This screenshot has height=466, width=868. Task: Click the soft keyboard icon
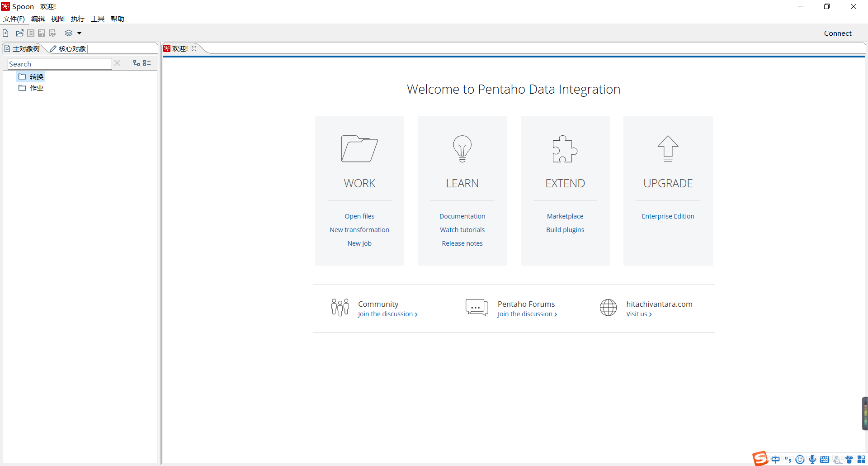click(825, 460)
